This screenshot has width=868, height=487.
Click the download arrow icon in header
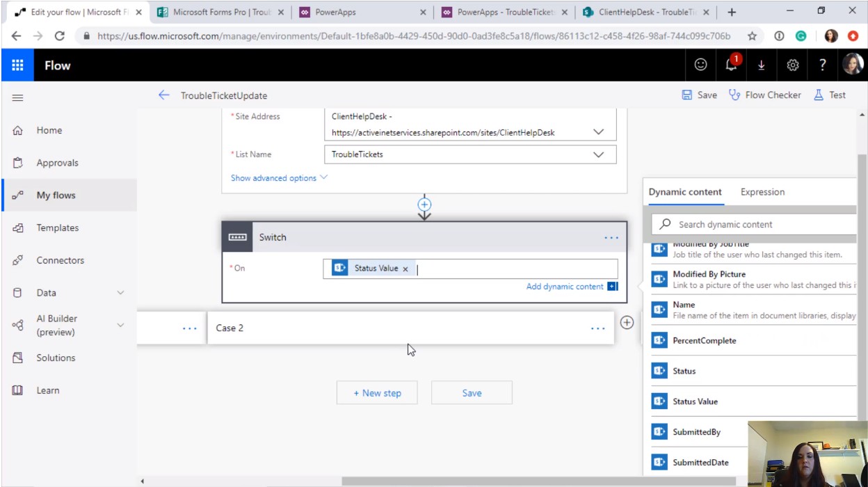pos(762,65)
